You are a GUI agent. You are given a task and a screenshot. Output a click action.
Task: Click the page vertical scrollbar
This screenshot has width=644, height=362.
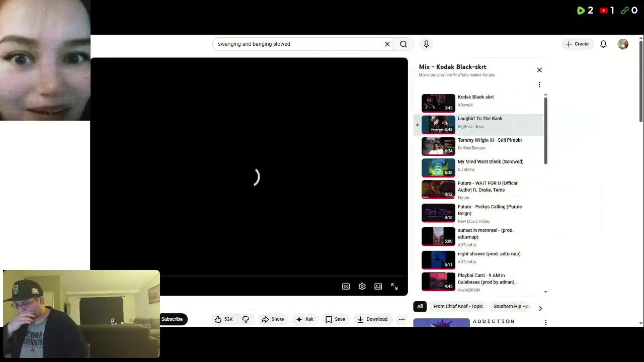click(x=641, y=80)
